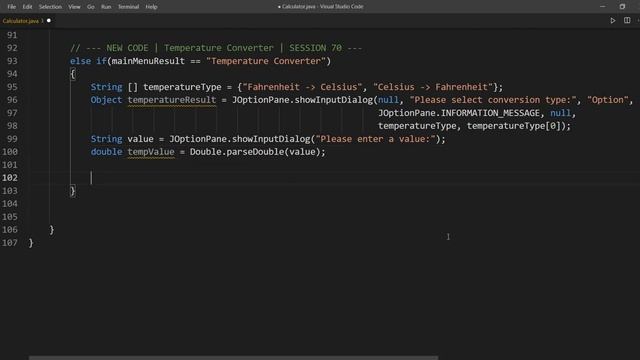
Task: Click the temperatureType declaration on line 95
Action: (x=182, y=87)
